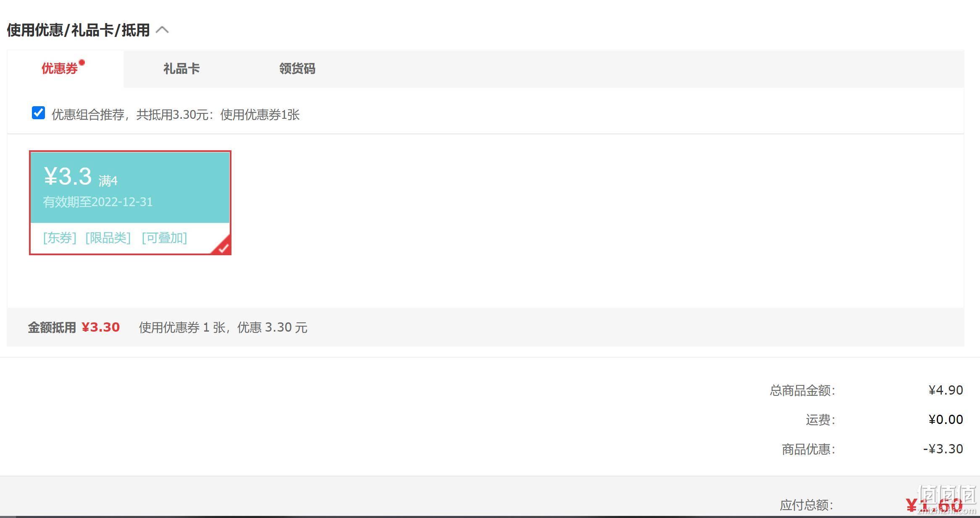This screenshot has height=518, width=980.
Task: Click the [可叠加] tag on the coupon
Action: 164,238
